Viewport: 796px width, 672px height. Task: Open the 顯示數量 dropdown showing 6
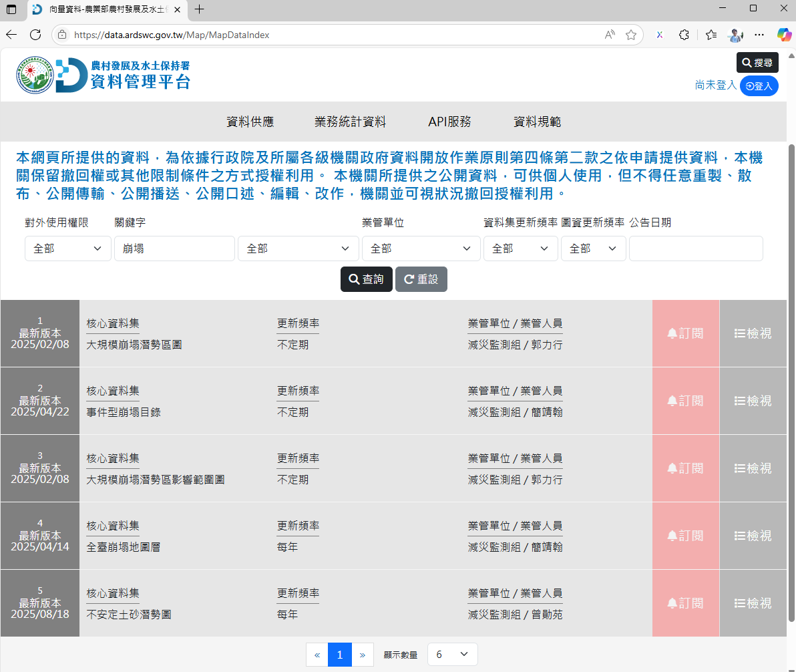pyautogui.click(x=452, y=654)
